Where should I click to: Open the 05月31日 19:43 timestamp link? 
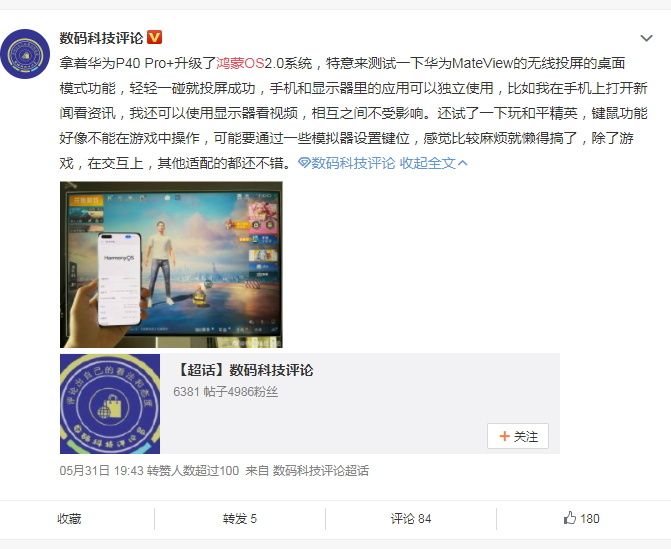(101, 471)
